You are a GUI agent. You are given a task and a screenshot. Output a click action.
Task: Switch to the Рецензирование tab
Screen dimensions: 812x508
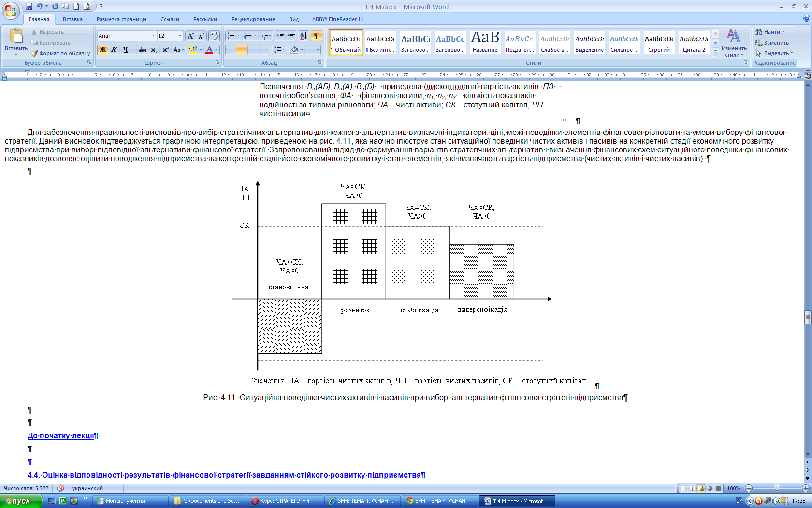(253, 19)
